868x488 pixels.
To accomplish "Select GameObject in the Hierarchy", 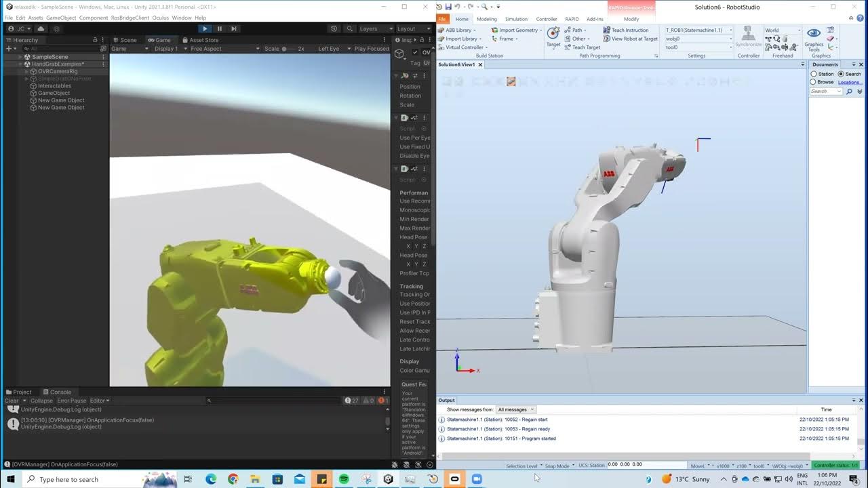I will (54, 93).
